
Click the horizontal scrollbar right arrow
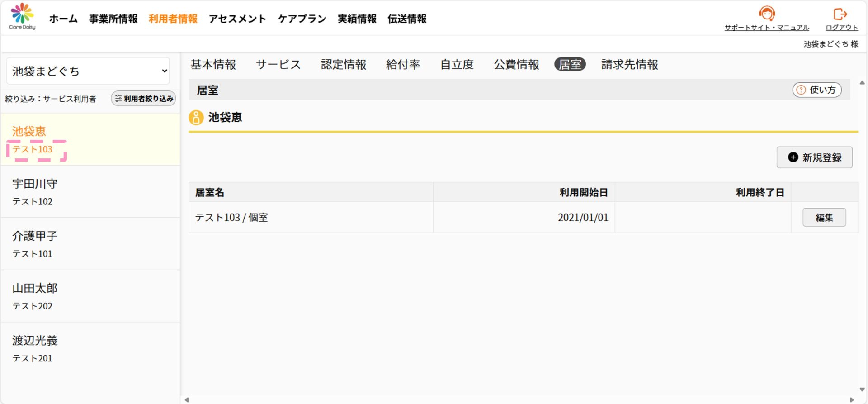coord(852,400)
